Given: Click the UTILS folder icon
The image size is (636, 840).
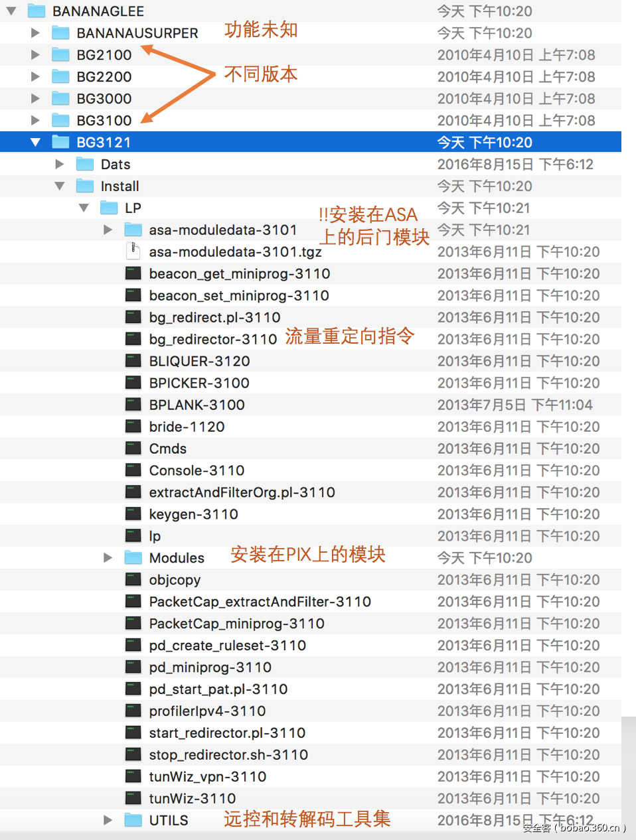Looking at the screenshot, I should 132,820.
